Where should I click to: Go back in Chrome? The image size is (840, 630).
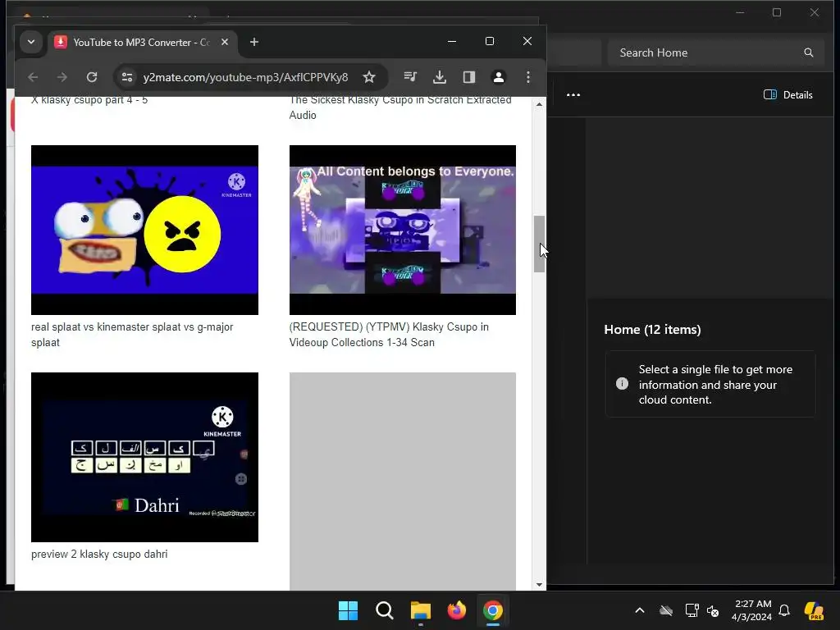(33, 77)
